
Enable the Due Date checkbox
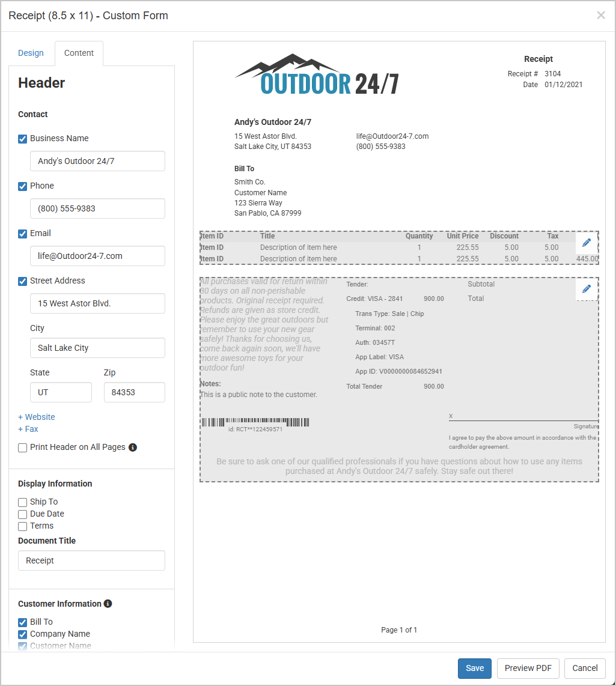pos(22,514)
